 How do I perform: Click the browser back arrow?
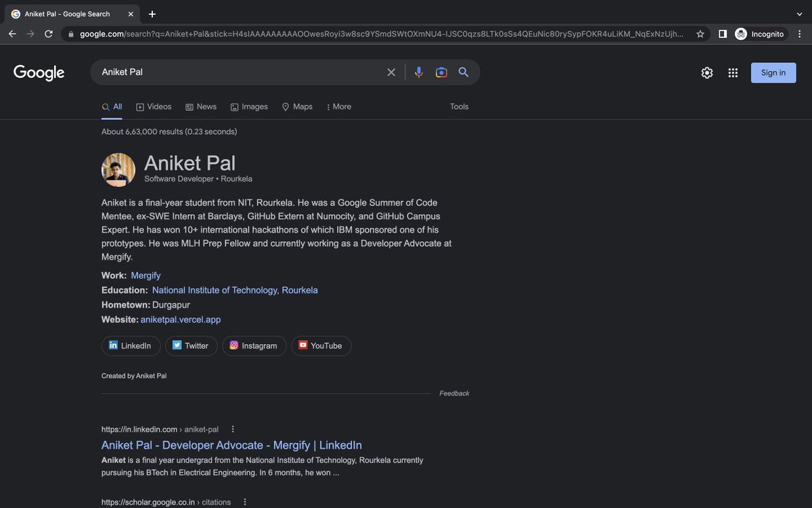[12, 34]
